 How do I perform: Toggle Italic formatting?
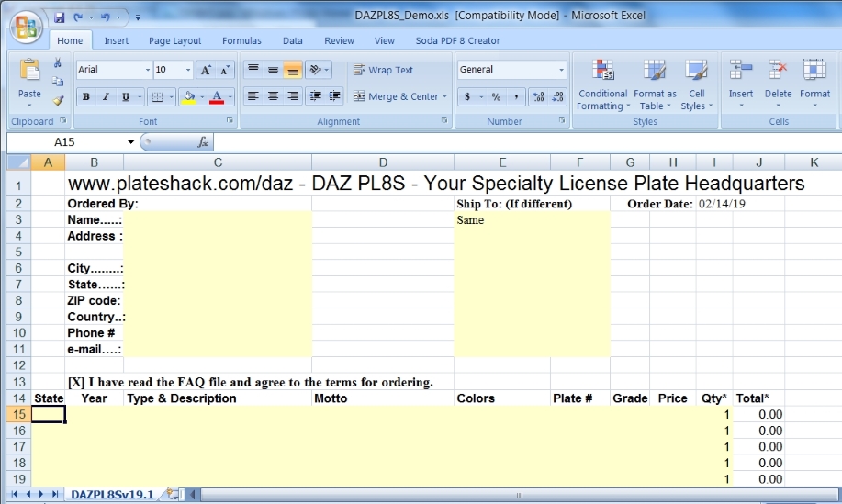point(106,96)
